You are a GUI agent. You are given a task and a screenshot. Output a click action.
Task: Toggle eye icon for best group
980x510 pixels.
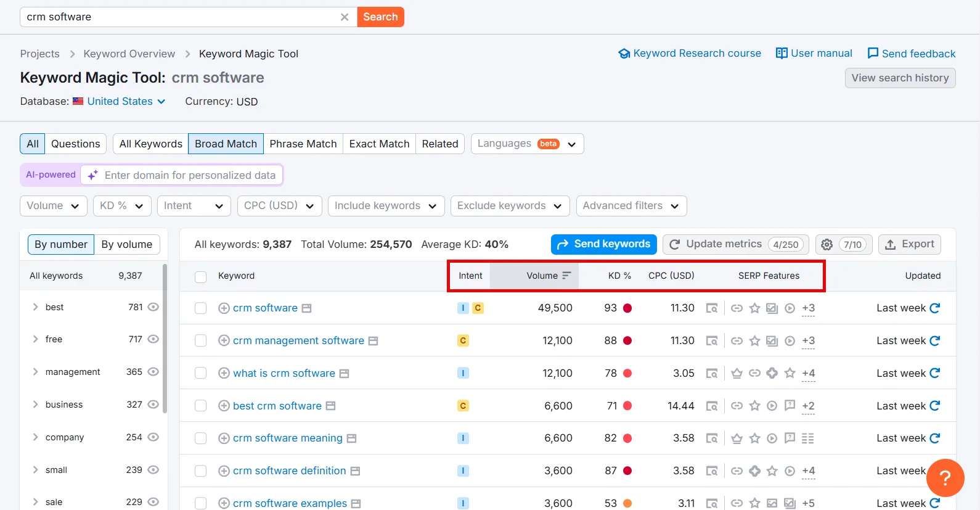[153, 307]
